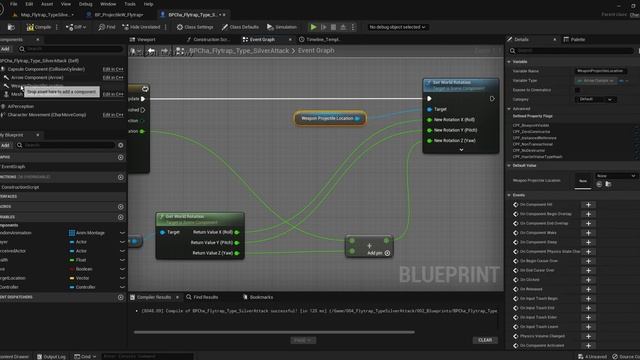Open the Tools menu
Viewport: 640px width, 360px height.
pos(130,4)
